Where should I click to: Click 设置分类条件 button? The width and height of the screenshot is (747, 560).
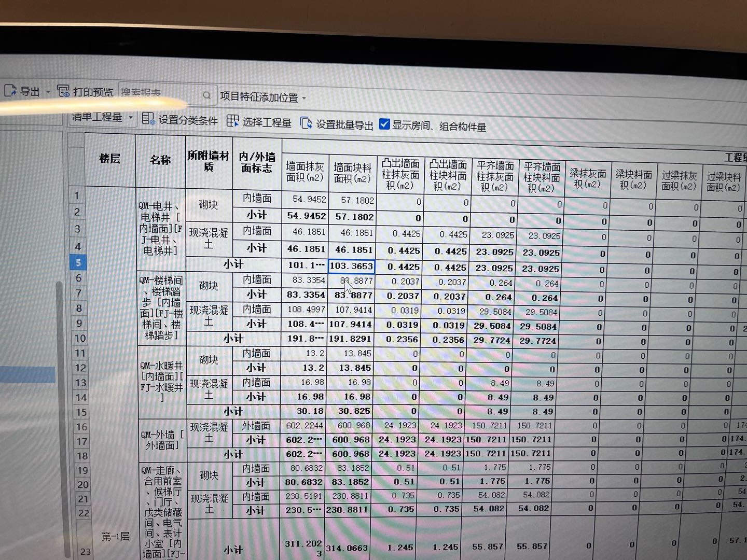pyautogui.click(x=180, y=120)
